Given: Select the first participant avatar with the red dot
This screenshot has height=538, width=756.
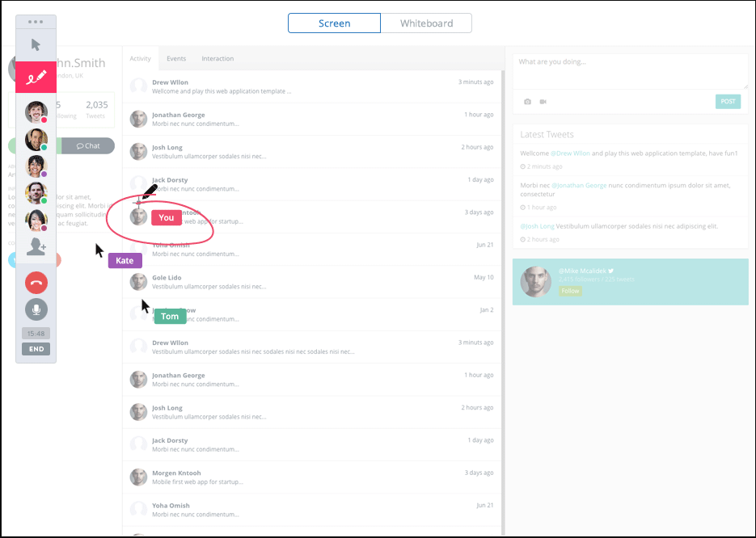Looking at the screenshot, I should click(x=36, y=113).
